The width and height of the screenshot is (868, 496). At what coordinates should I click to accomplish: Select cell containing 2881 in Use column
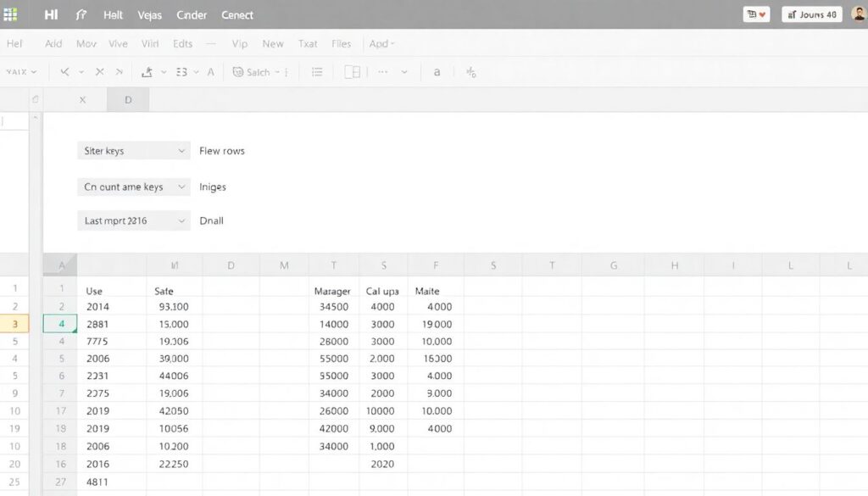pos(97,324)
